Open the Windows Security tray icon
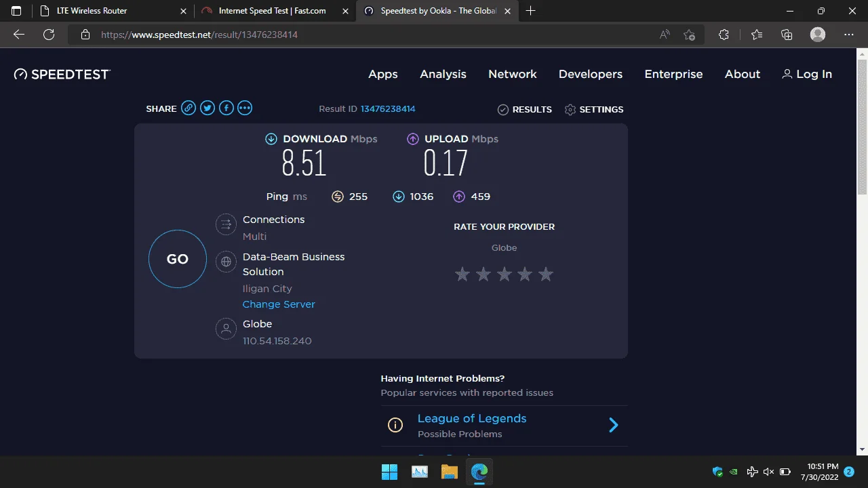Viewport: 868px width, 488px height. (718, 472)
